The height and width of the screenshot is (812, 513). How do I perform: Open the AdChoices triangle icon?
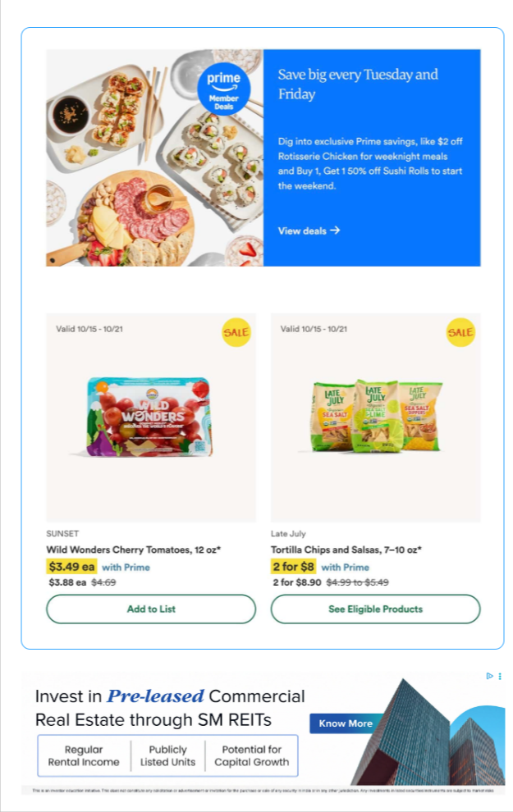pos(489,676)
